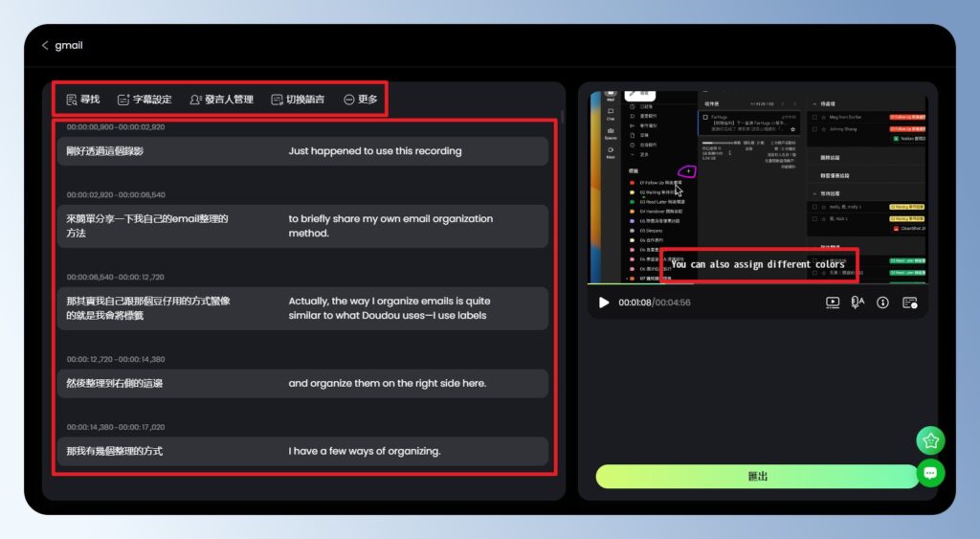The width and height of the screenshot is (980, 539).
Task: Expand the 更多 more options menu
Action: (360, 100)
